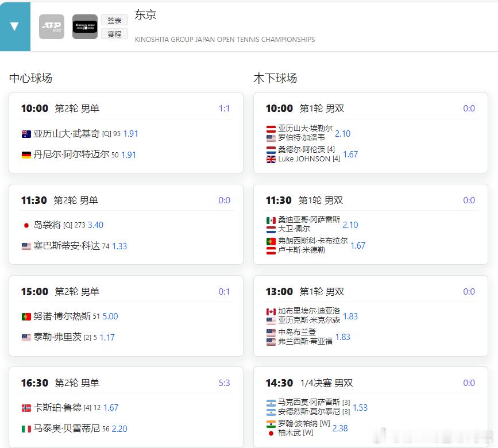
Task: Click the Kinoshita Group Japan Open subtitle
Action: [225, 40]
